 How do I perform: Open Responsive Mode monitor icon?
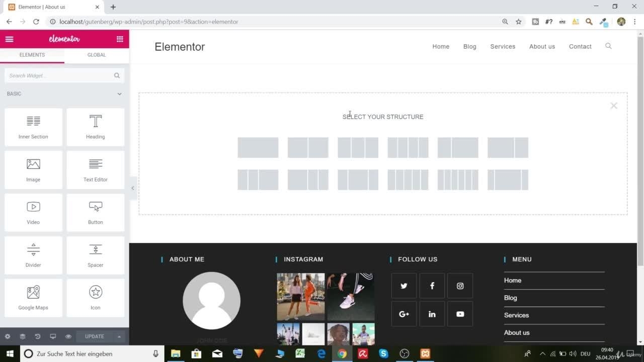point(53,336)
